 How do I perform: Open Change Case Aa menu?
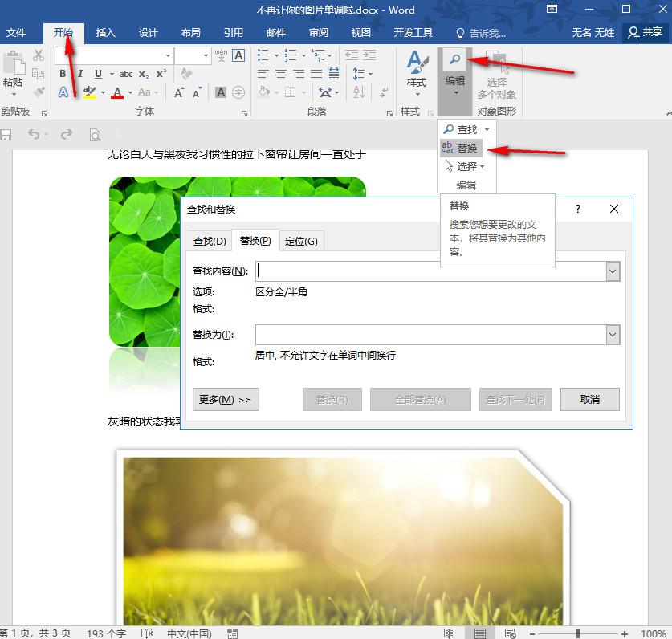(x=148, y=92)
